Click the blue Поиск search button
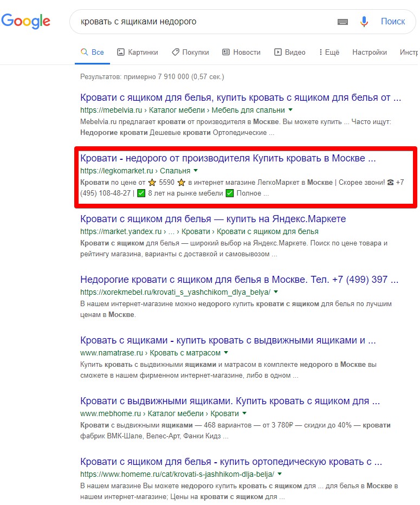The image size is (420, 505). pos(392,21)
